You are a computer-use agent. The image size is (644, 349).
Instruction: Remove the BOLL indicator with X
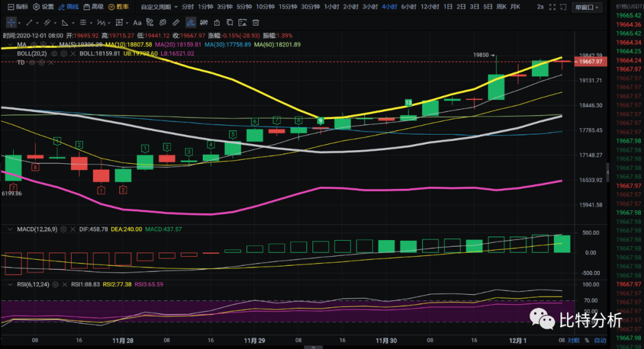click(73, 53)
